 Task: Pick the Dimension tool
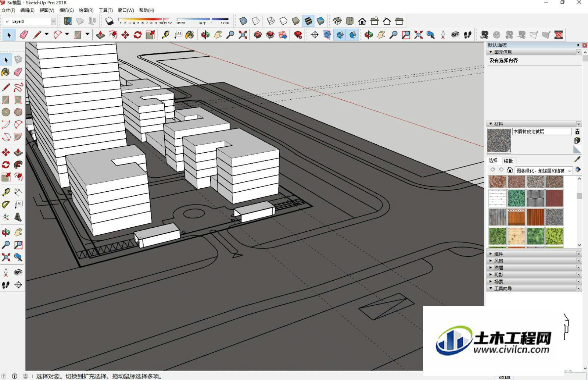click(x=18, y=192)
